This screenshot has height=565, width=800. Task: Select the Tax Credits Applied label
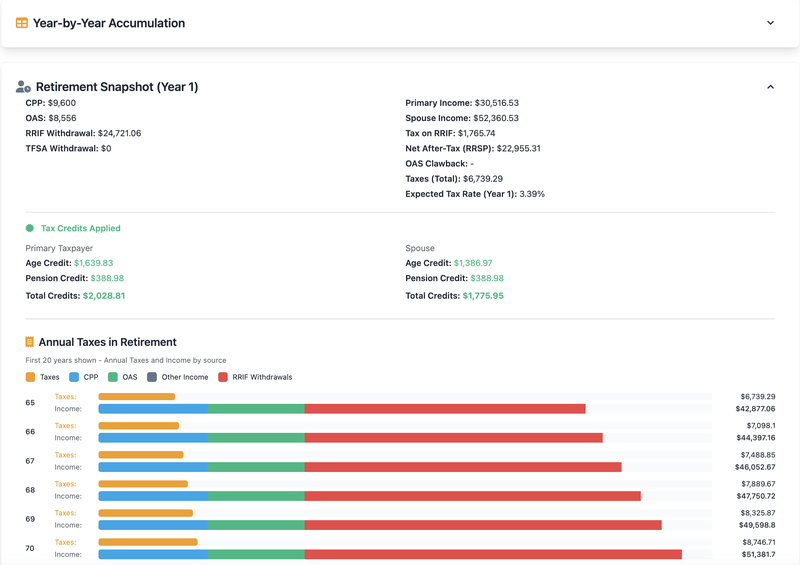(80, 228)
